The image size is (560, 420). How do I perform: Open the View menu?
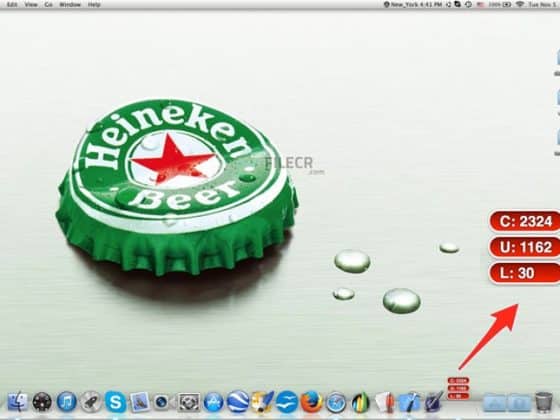click(31, 5)
